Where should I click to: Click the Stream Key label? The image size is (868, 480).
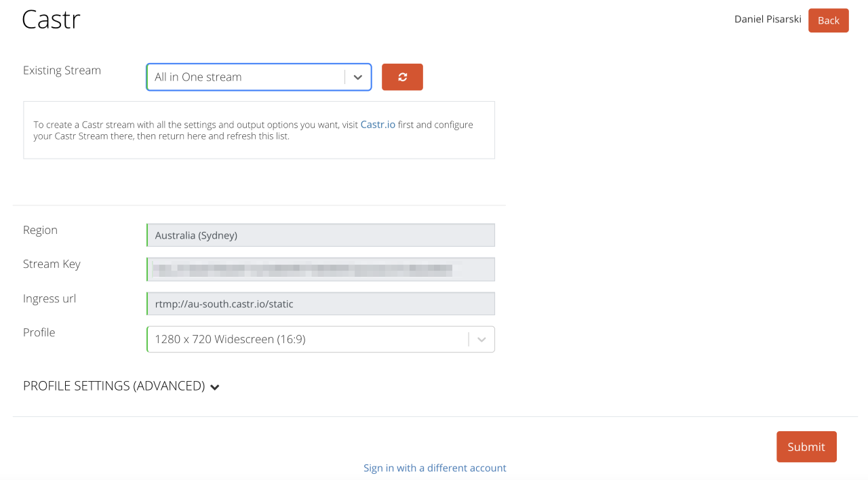(52, 264)
